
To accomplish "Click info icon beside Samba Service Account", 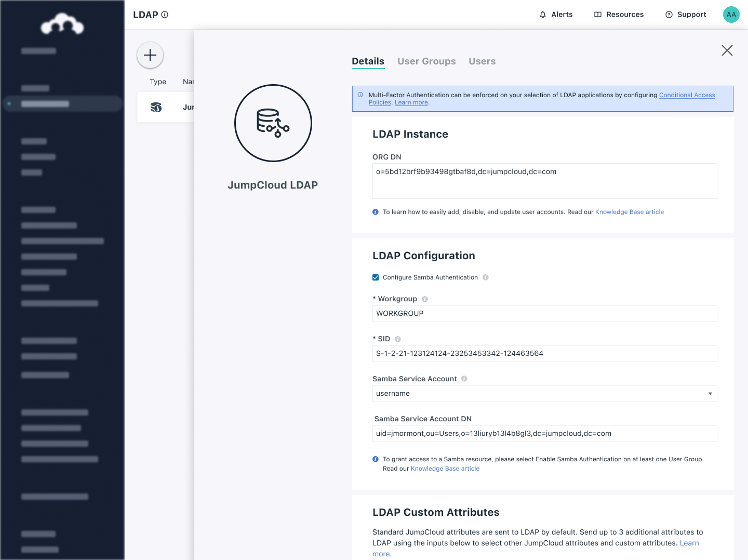I will point(464,379).
